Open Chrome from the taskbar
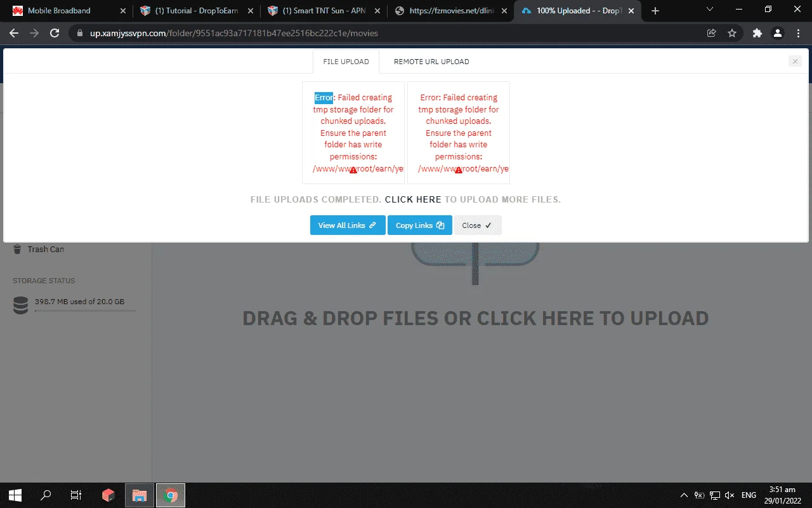 click(x=171, y=495)
